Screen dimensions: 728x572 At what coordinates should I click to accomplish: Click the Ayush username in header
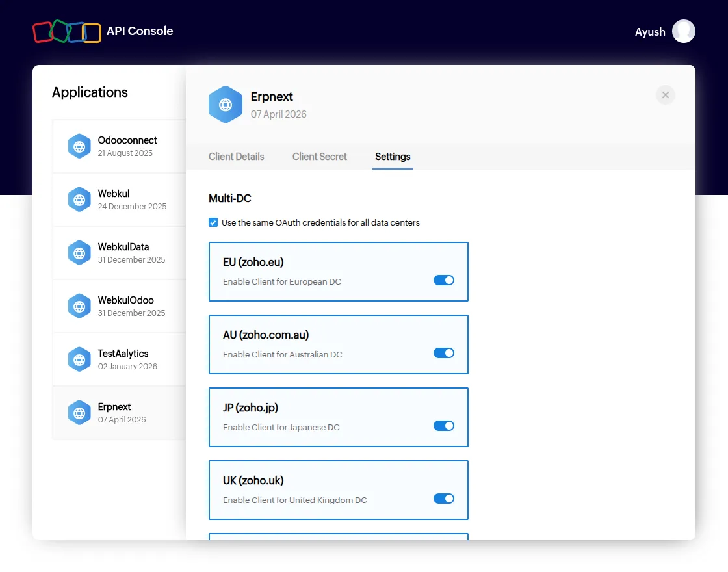pyautogui.click(x=650, y=32)
